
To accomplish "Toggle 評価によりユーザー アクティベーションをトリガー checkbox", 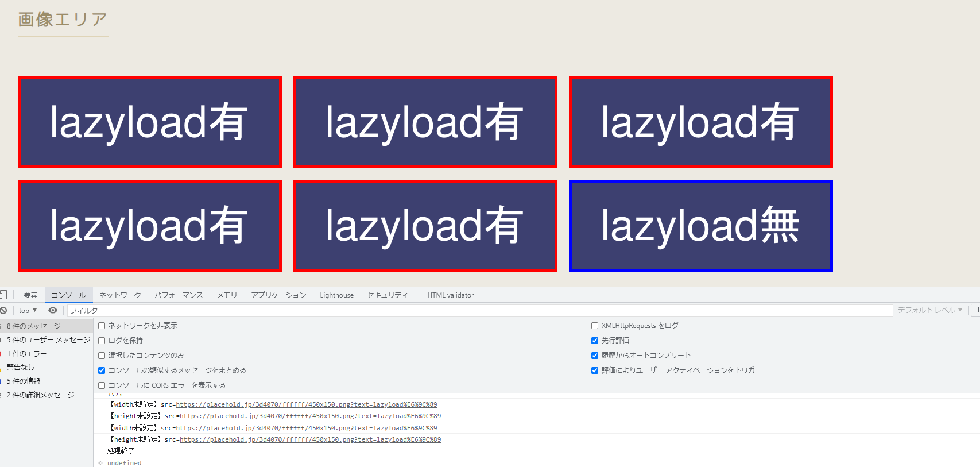I will [595, 370].
